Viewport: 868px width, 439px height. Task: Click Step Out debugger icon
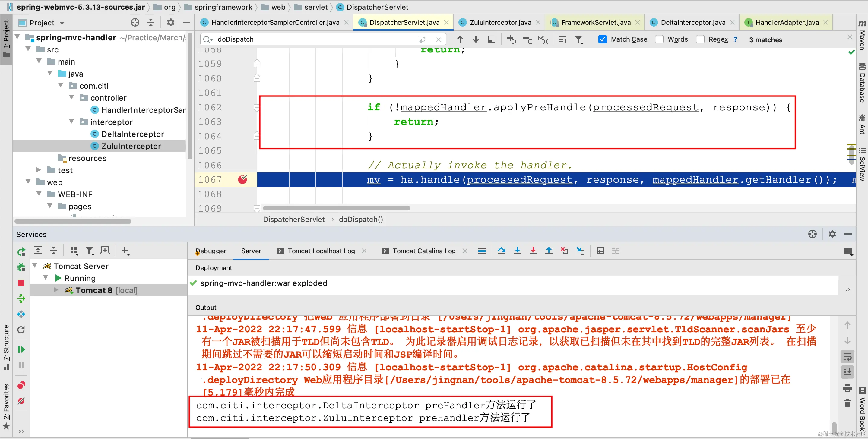click(549, 251)
